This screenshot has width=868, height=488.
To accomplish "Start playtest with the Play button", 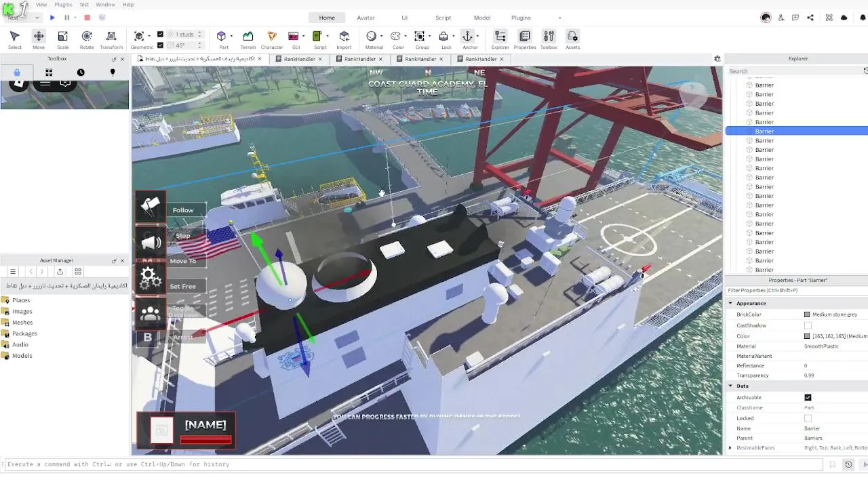I will (52, 18).
